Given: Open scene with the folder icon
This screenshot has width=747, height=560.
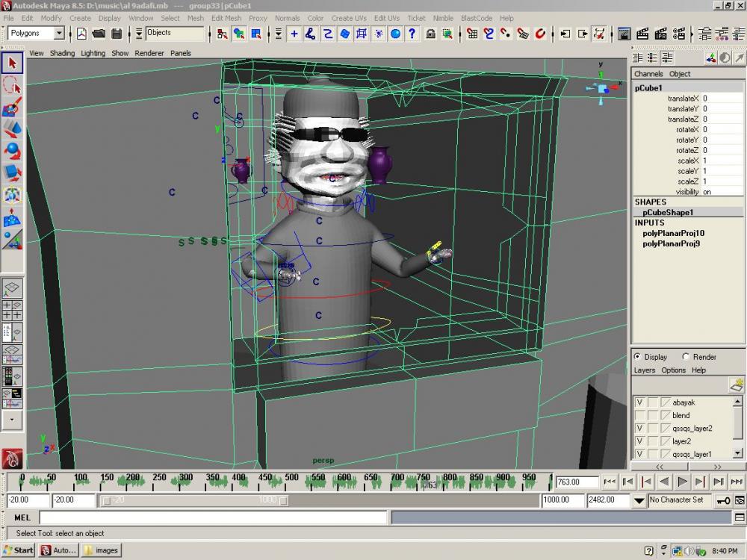Looking at the screenshot, I should [x=99, y=34].
